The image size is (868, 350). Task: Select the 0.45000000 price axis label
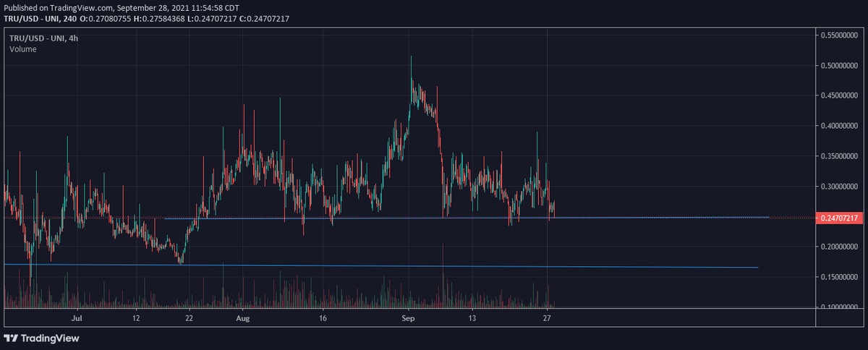pyautogui.click(x=840, y=95)
